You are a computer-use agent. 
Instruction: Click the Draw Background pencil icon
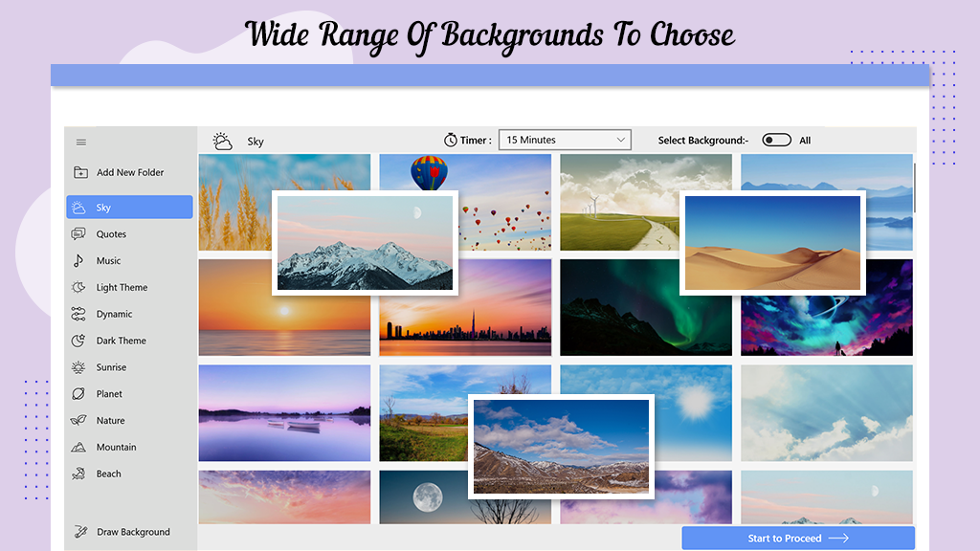click(80, 532)
